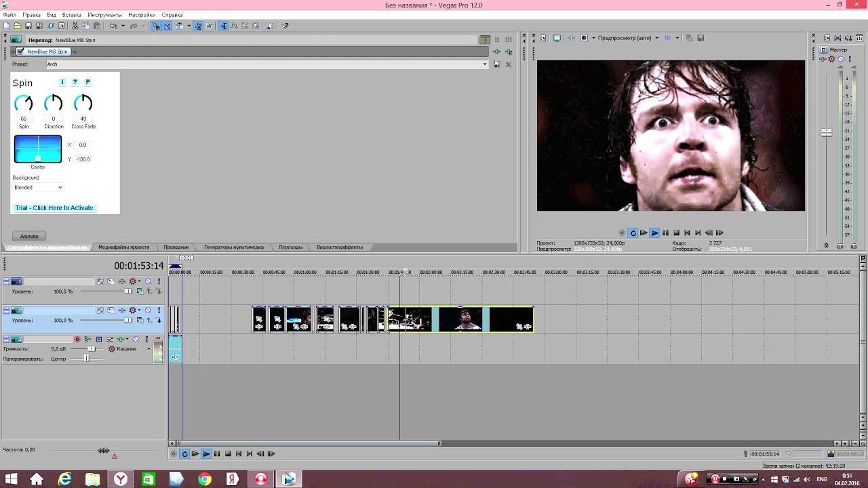Adjust the audio pan slider at Центр

pos(87,359)
